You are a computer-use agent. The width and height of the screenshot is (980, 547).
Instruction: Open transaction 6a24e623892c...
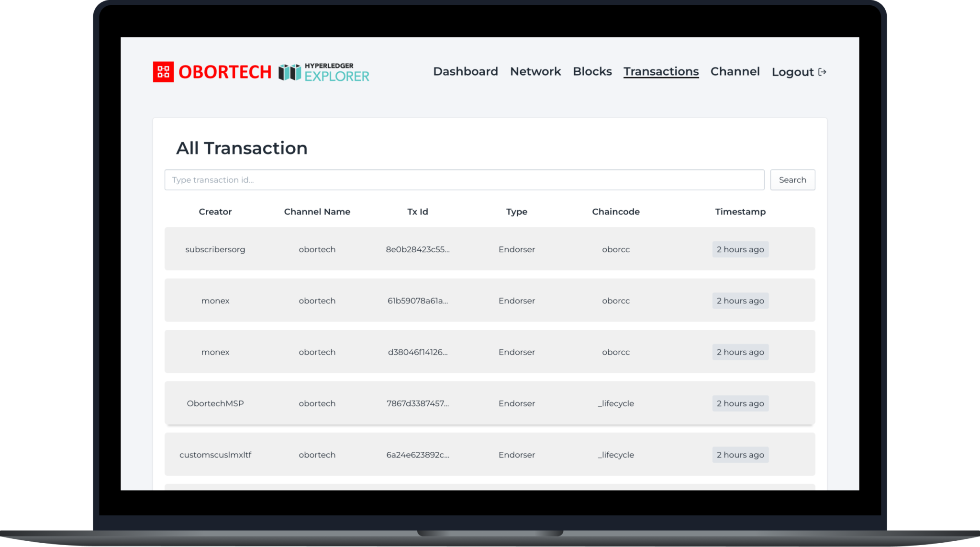[418, 455]
